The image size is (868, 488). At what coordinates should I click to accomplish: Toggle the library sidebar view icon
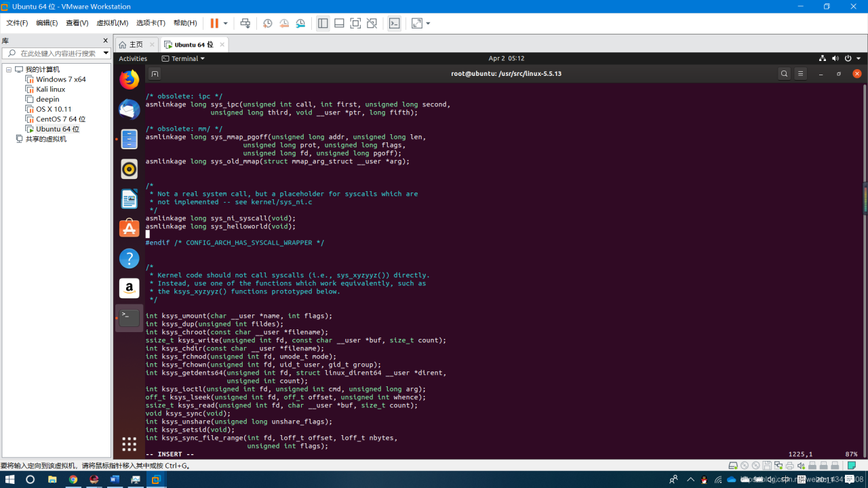323,23
